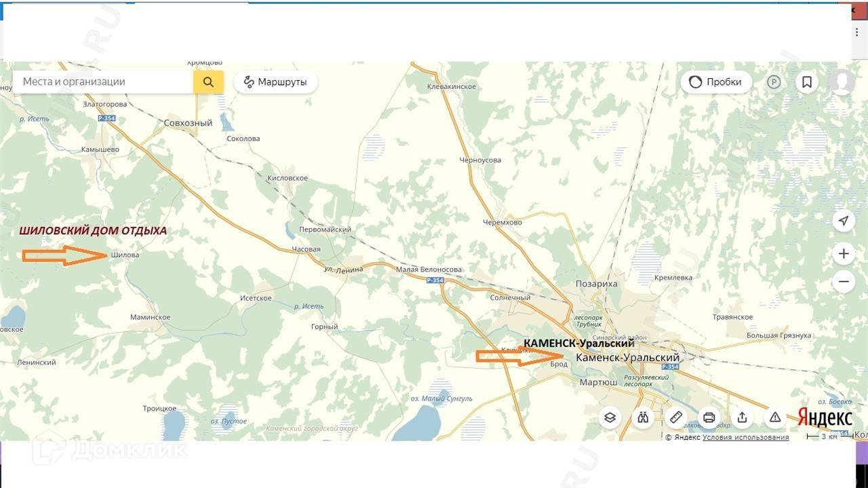
Task: Click the Часовая label on map
Action: pyautogui.click(x=306, y=249)
